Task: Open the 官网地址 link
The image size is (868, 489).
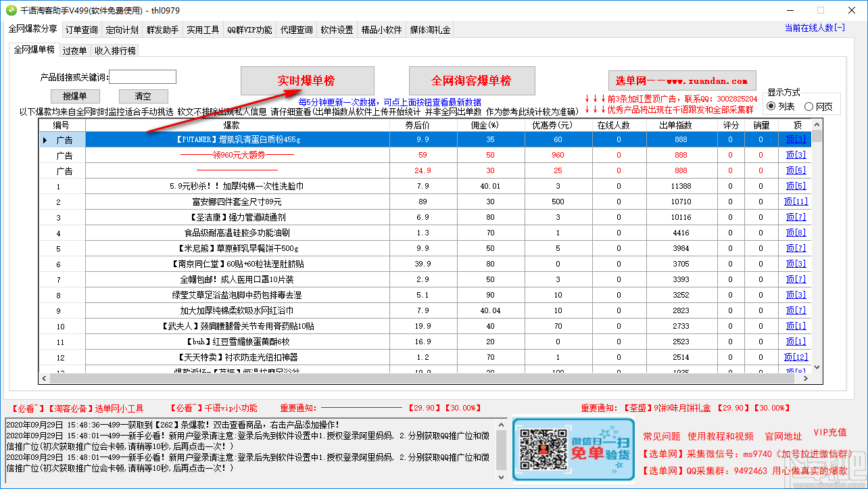Action: (783, 436)
